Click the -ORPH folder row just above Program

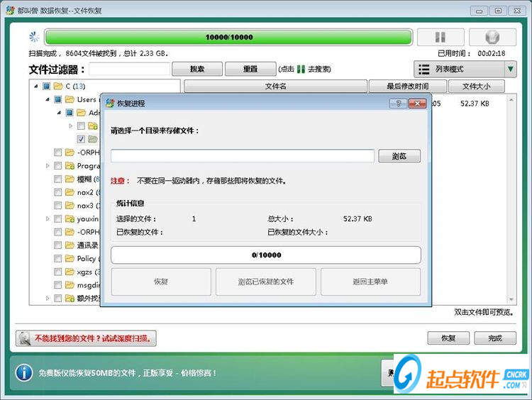(77, 152)
